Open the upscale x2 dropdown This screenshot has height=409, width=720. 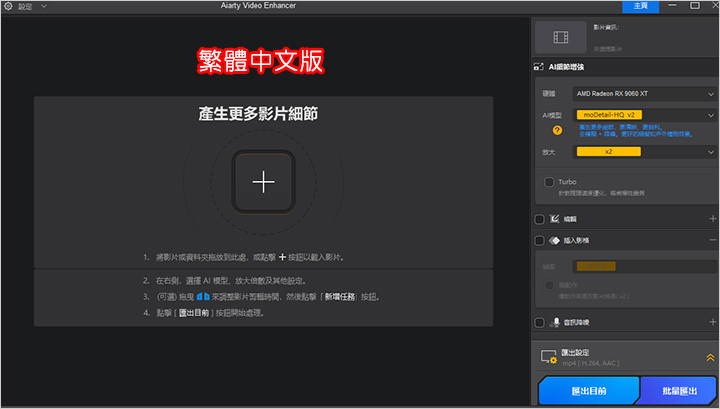(644, 152)
